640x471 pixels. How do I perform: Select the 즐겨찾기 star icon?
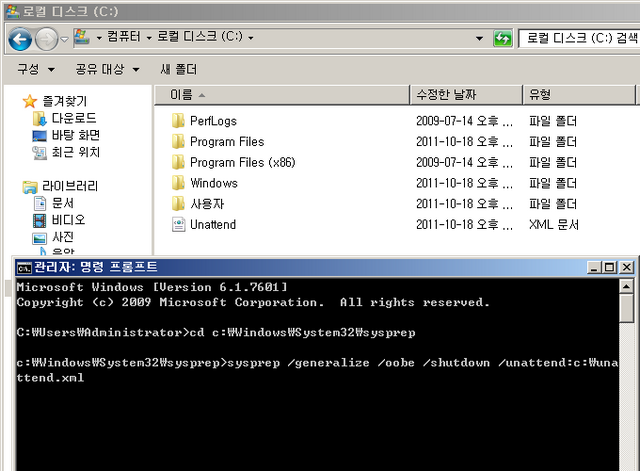coord(30,101)
